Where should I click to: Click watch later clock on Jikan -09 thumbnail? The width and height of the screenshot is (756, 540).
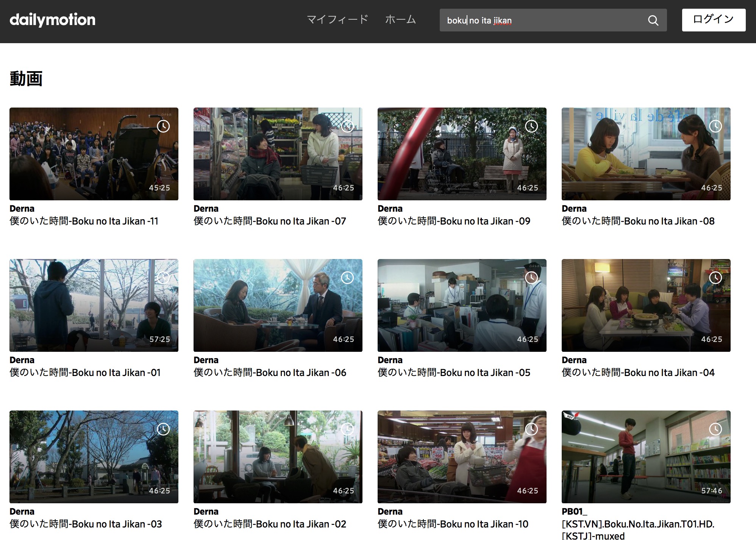[531, 126]
